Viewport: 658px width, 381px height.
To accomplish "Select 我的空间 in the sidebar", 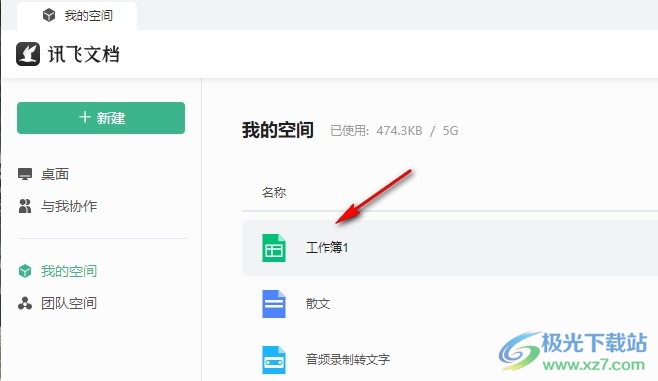I will pos(69,271).
